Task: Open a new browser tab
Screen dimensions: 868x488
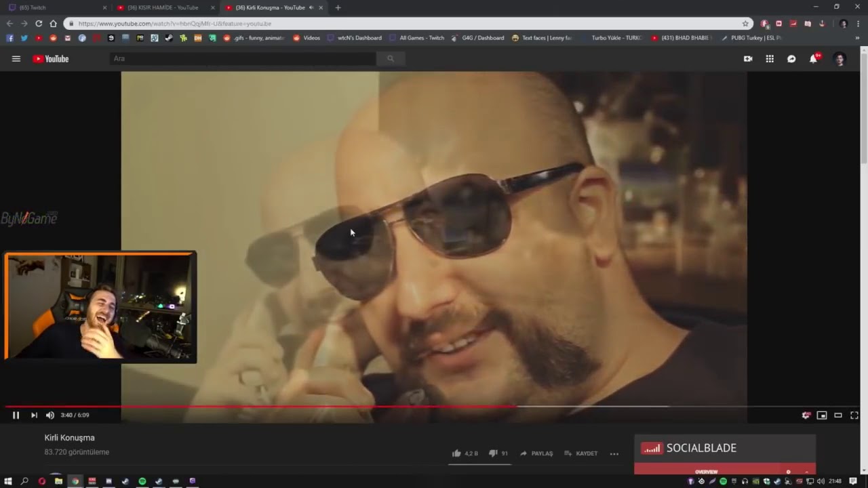Action: click(x=338, y=7)
